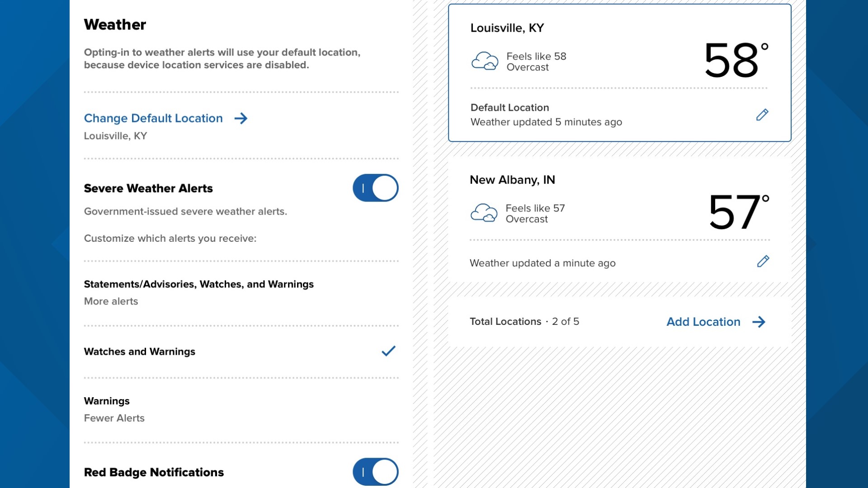Image resolution: width=868 pixels, height=488 pixels.
Task: Click the Total Locations 2 of 5 label
Action: click(524, 322)
